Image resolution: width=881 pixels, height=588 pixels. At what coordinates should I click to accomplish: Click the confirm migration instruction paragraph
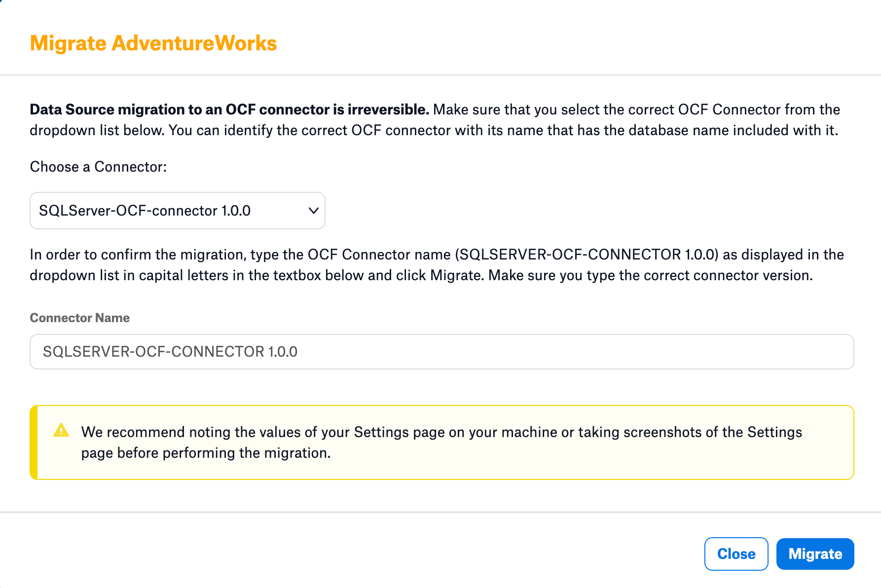click(x=437, y=265)
